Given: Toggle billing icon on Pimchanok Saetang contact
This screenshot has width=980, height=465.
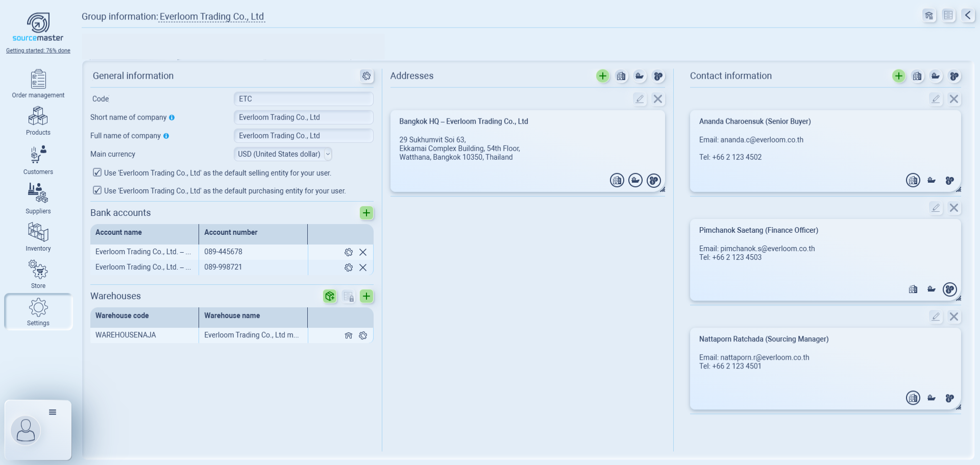Looking at the screenshot, I should click(913, 289).
